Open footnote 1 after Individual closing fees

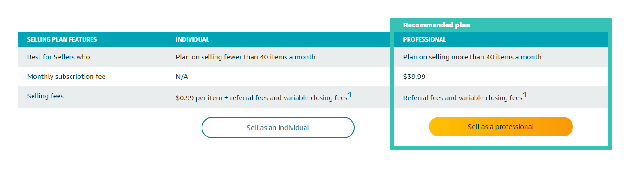350,95
